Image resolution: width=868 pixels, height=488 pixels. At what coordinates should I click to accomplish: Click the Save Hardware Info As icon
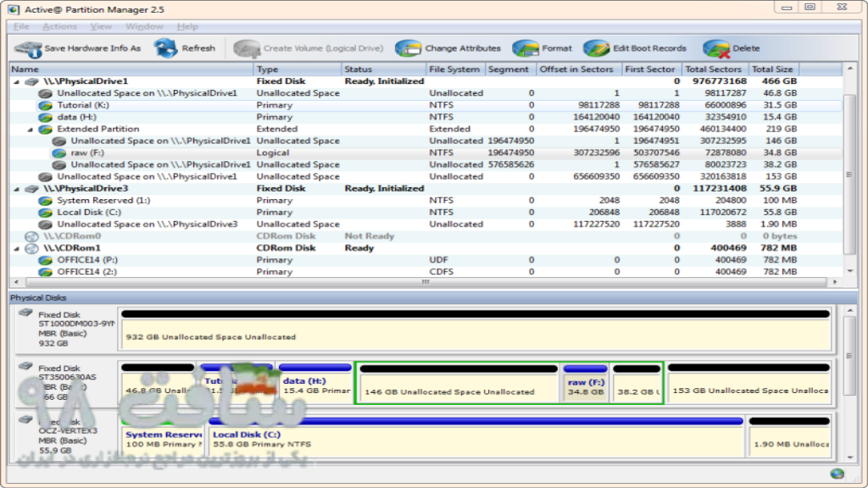[x=28, y=49]
